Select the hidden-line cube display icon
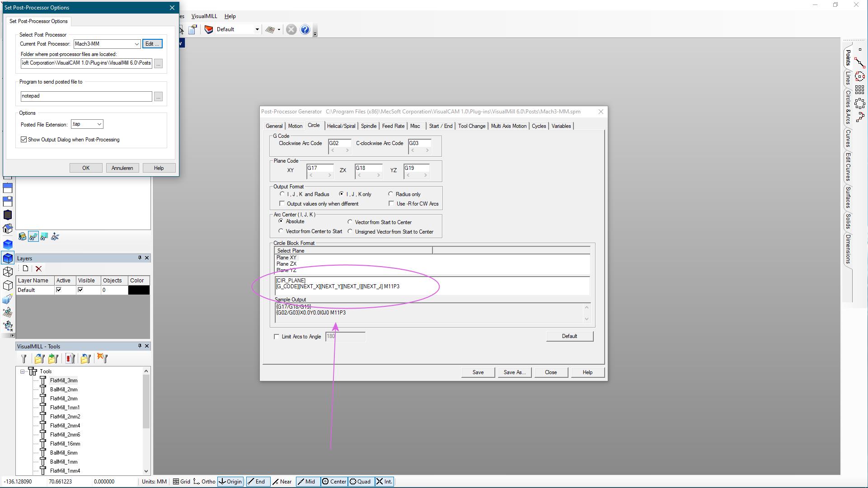Image resolution: width=868 pixels, height=488 pixels. pyautogui.click(x=8, y=286)
